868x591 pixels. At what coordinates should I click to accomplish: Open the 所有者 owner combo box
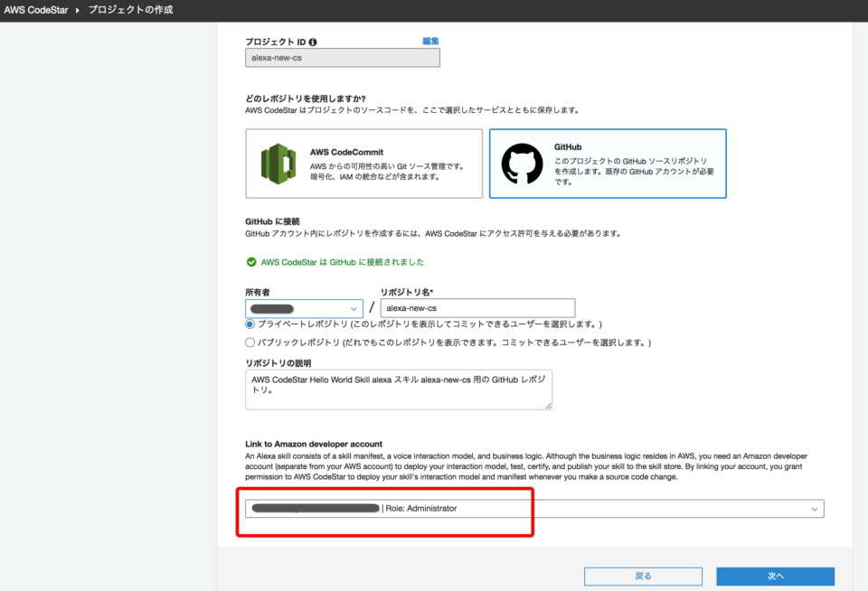(303, 308)
